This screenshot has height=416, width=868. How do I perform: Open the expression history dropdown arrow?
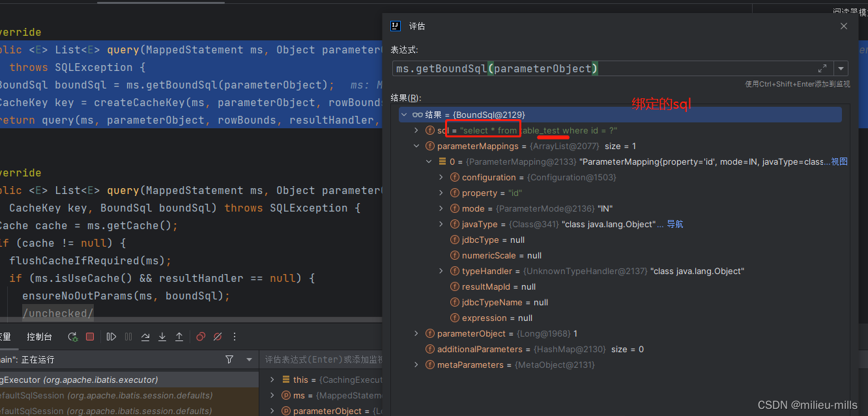click(841, 68)
